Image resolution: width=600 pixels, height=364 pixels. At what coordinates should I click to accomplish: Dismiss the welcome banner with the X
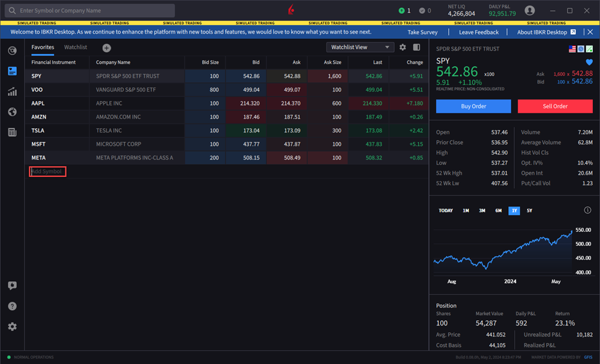click(x=590, y=32)
